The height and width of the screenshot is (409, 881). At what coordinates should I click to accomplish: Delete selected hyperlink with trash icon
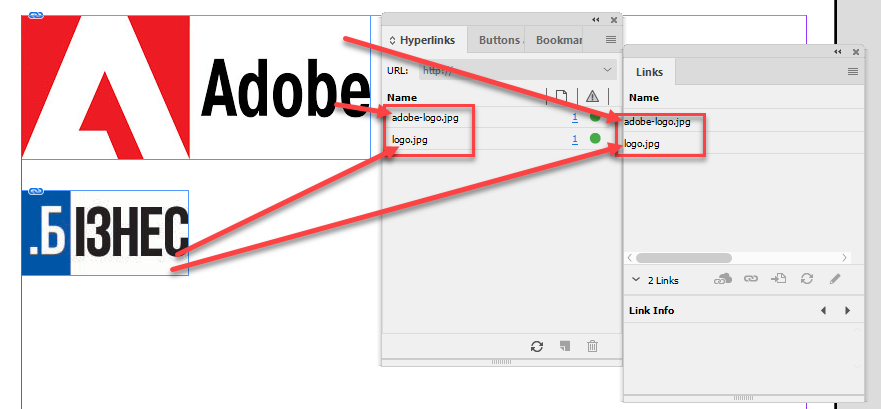(x=592, y=346)
